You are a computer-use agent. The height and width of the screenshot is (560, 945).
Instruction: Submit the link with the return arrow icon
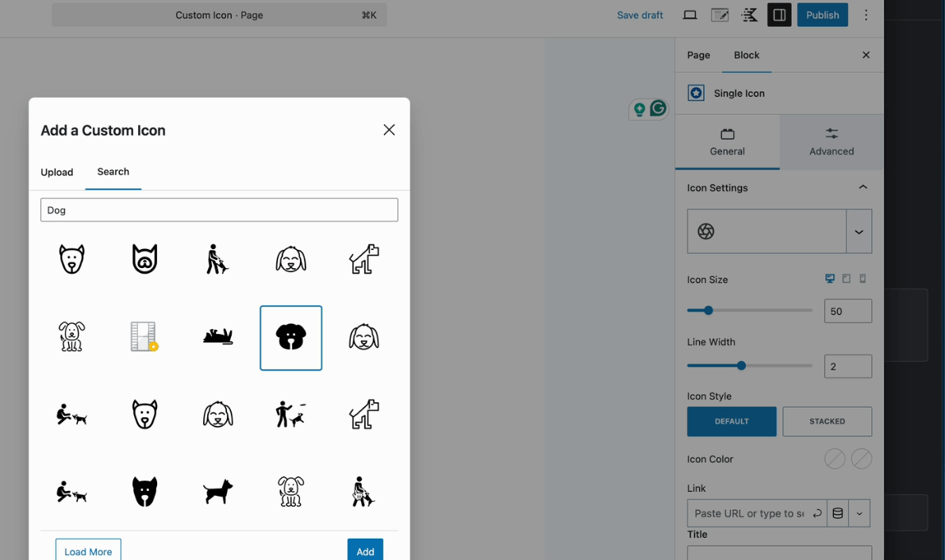(817, 513)
